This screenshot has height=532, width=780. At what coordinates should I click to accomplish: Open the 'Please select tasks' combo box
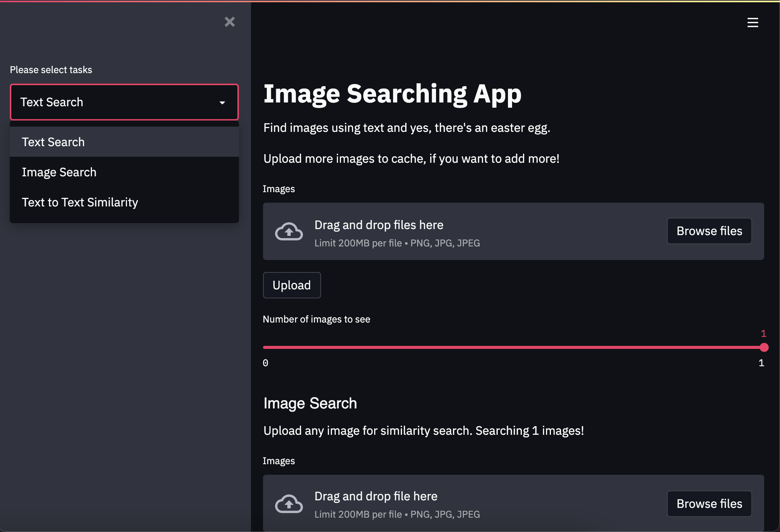113,102
